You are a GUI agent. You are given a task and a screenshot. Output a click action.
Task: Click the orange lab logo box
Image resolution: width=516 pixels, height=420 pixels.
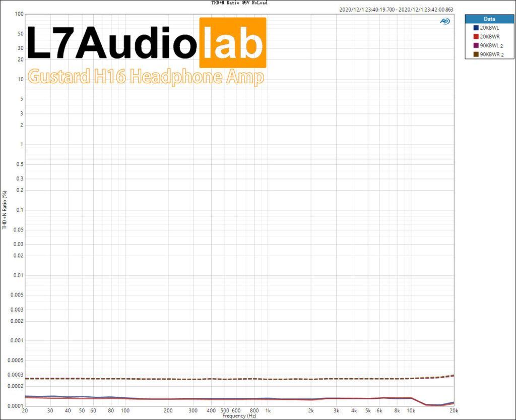point(233,42)
